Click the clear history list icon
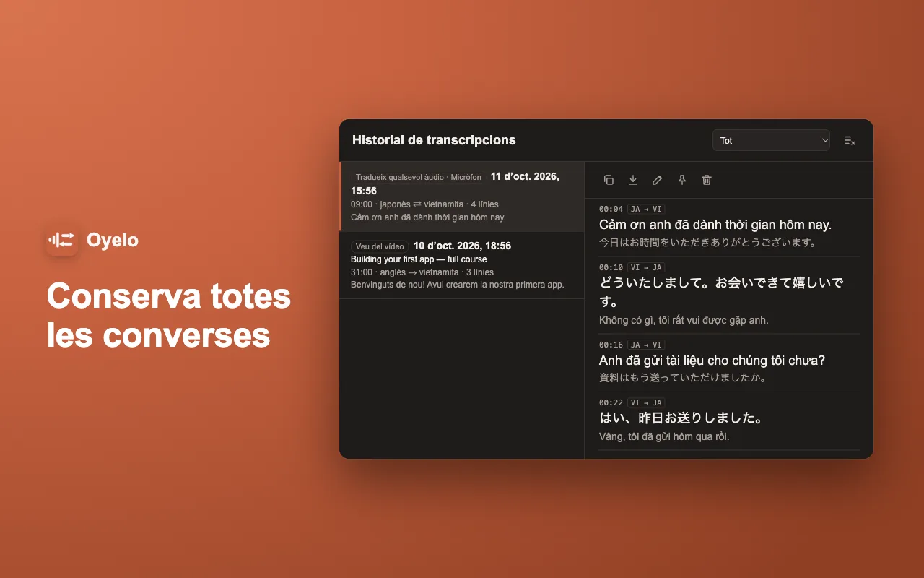The height and width of the screenshot is (578, 924). click(850, 140)
